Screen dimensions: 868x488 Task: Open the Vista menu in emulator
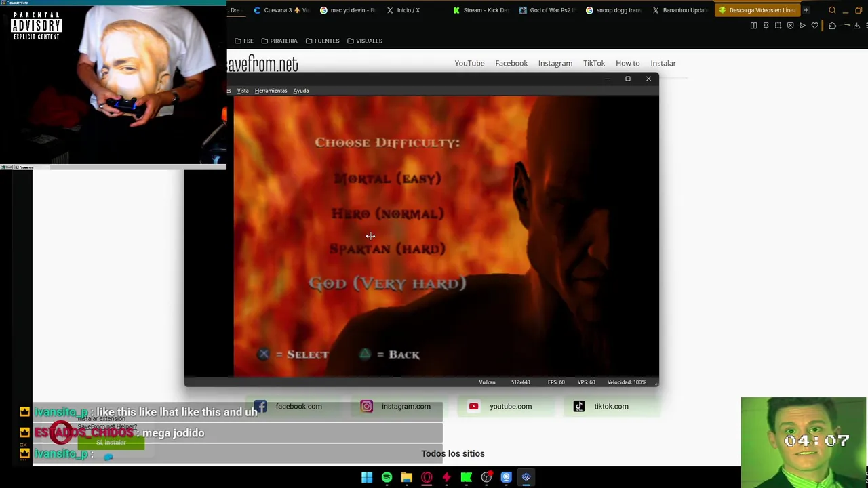click(x=243, y=91)
